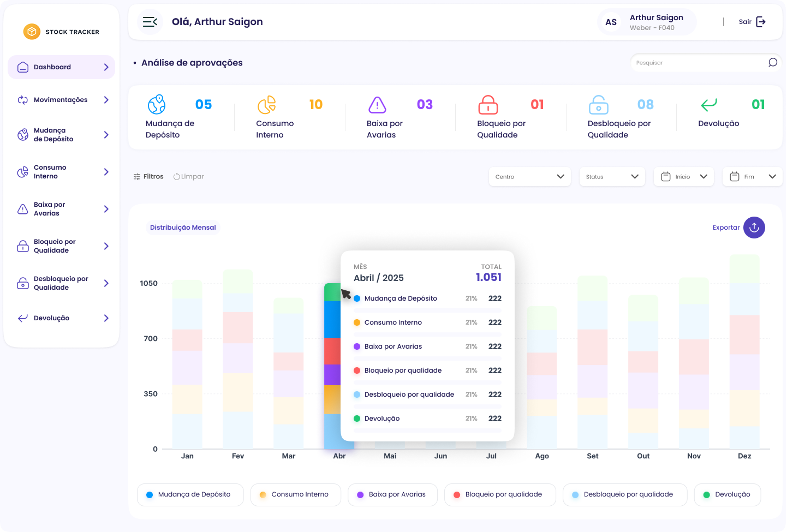Viewport: 787px width, 532px height.
Task: Toggle Consumo Interno legend series
Action: click(295, 495)
